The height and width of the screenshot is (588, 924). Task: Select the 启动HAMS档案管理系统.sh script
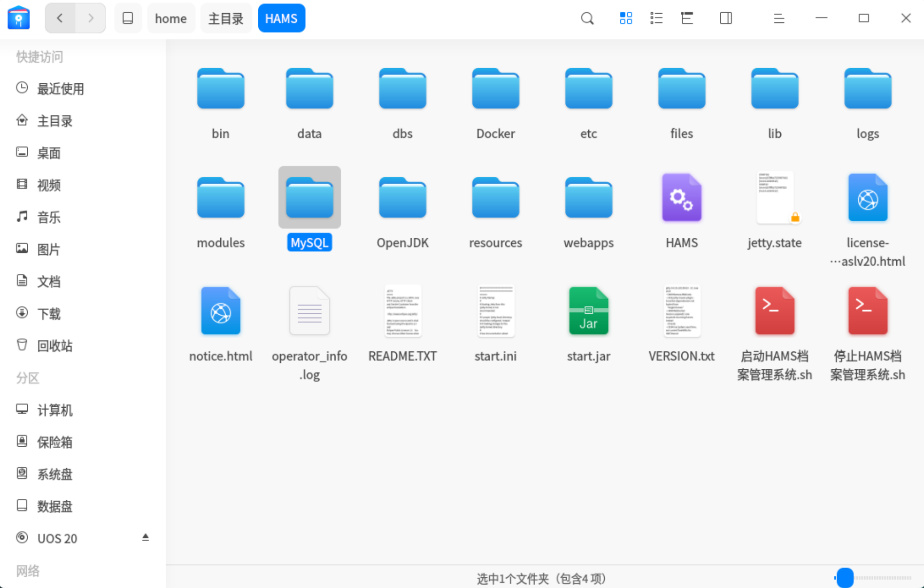[774, 312]
